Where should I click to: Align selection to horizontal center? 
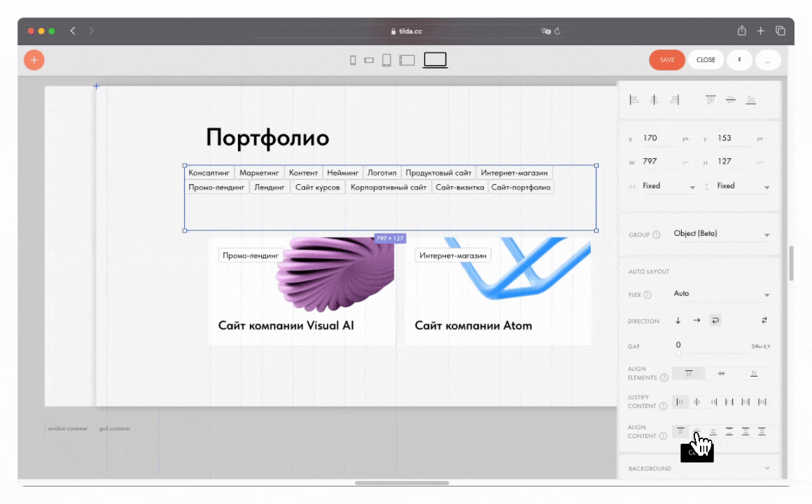coord(654,100)
